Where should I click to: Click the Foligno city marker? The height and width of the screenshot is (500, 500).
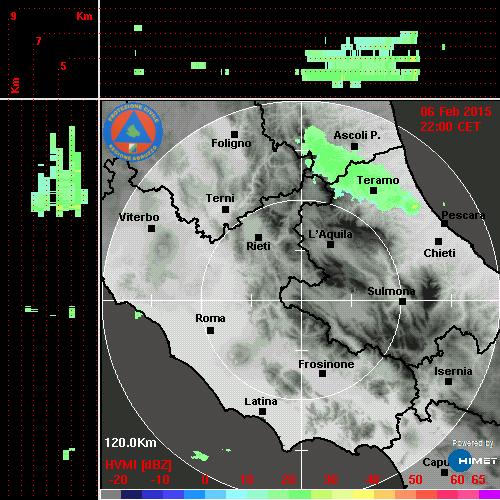point(234,134)
